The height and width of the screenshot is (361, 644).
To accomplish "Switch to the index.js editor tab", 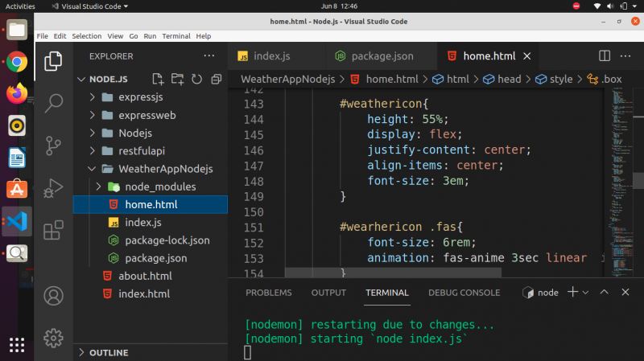I will [277, 56].
